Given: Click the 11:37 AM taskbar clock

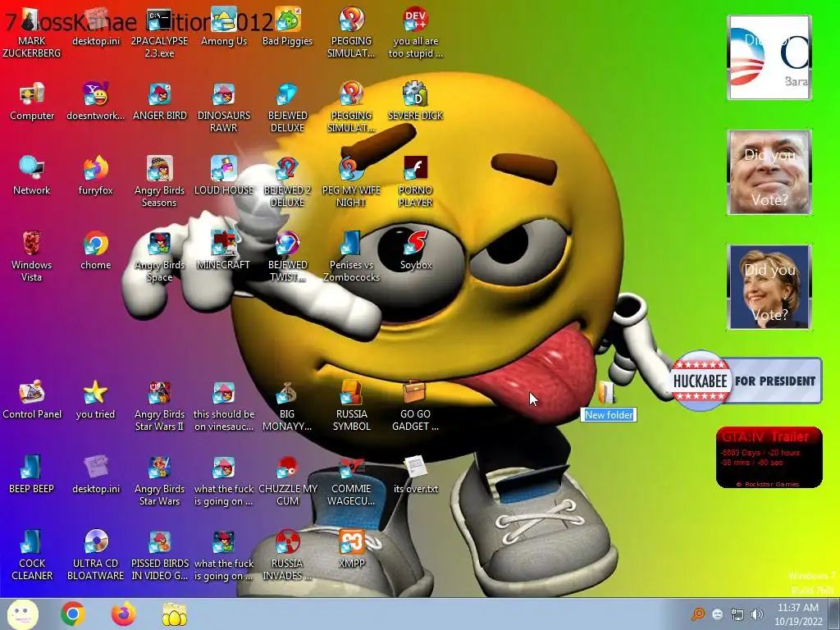Looking at the screenshot, I should click(x=797, y=614).
